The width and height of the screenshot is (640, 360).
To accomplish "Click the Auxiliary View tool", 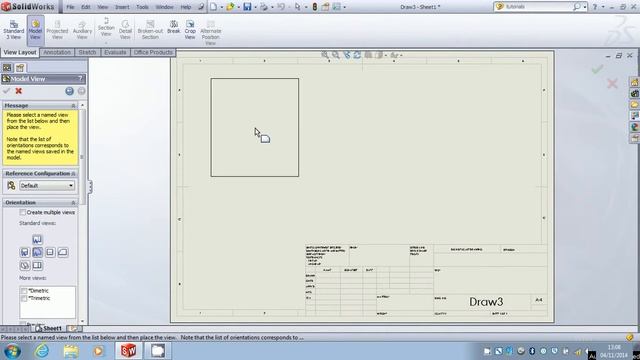I will [x=82, y=30].
